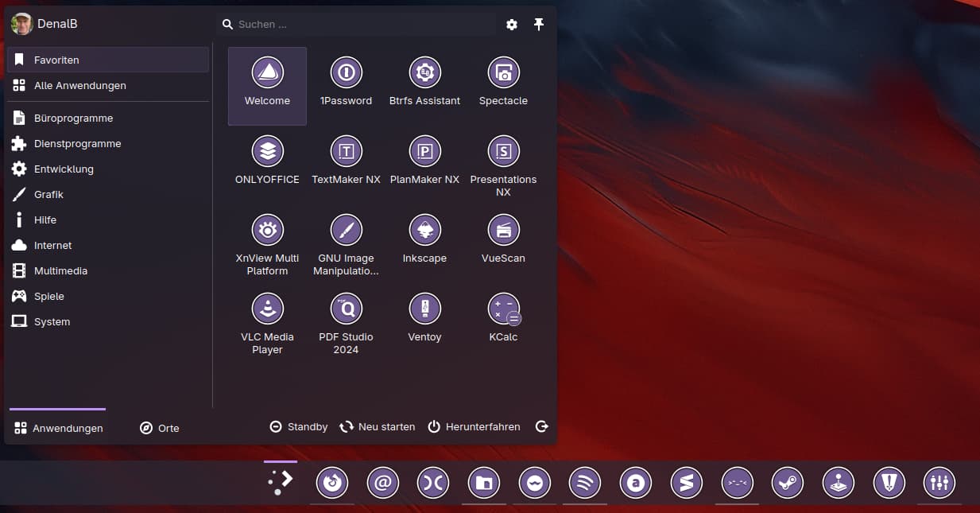Launch 1Password from favorites
This screenshot has width=980, height=513.
click(x=346, y=83)
